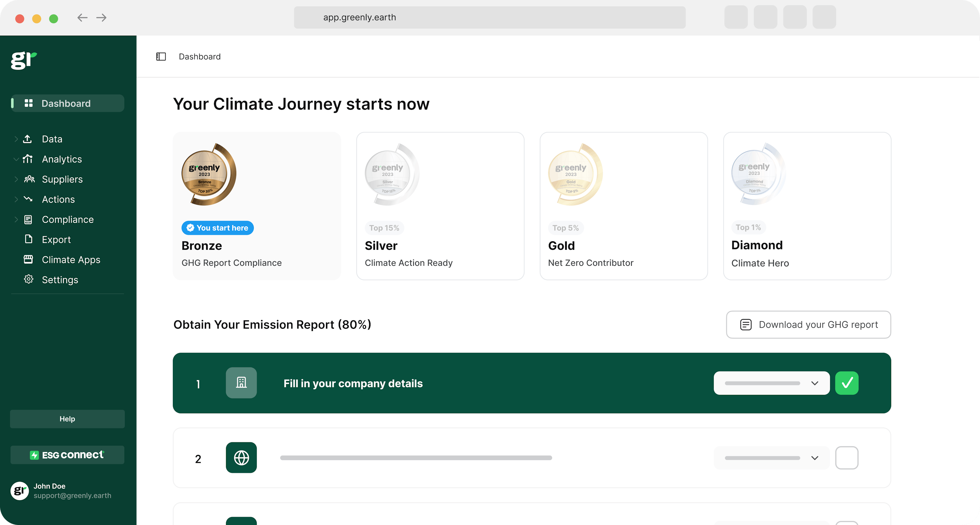Click the Compliance icon in sidebar
The image size is (980, 525).
pyautogui.click(x=28, y=219)
